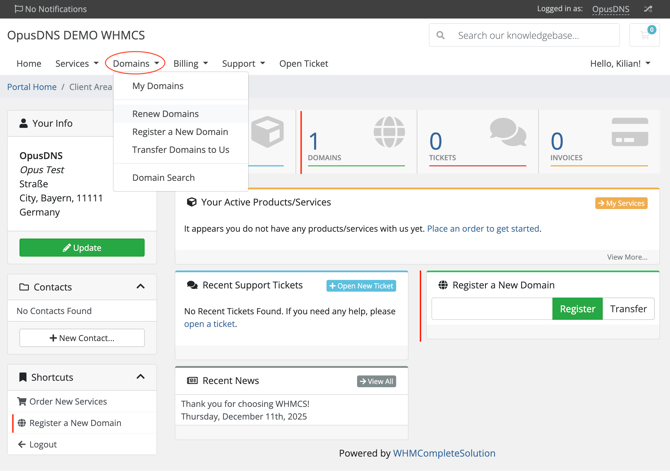Click the cart icon beside Order New Services

(21, 401)
